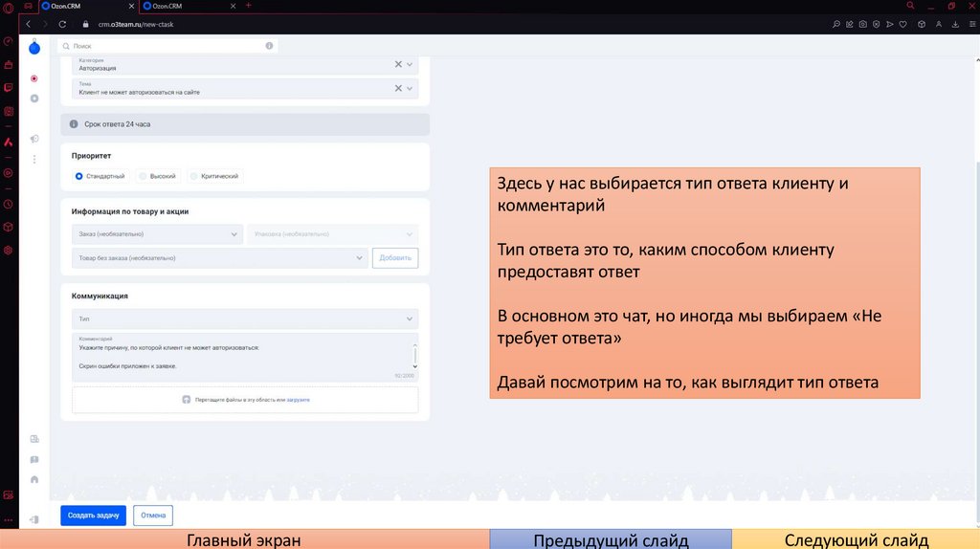Open the red record icon in CRM sidebar
This screenshot has height=549, width=980.
(34, 78)
